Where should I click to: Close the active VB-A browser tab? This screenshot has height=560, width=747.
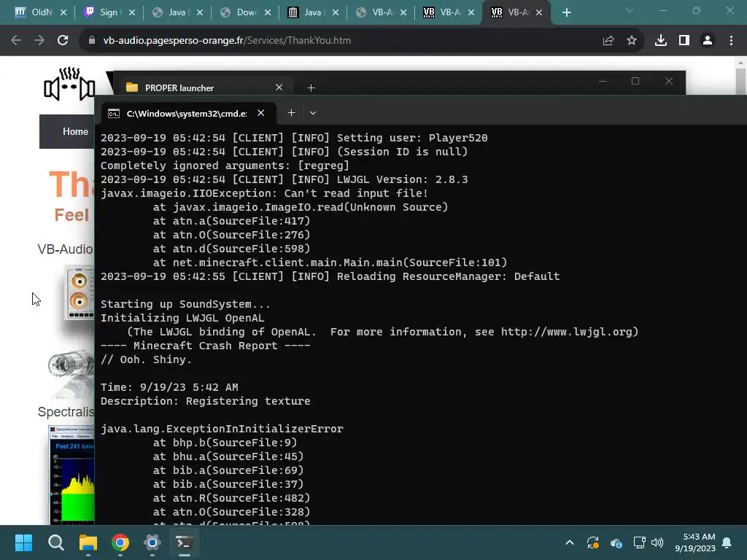[x=539, y=13]
